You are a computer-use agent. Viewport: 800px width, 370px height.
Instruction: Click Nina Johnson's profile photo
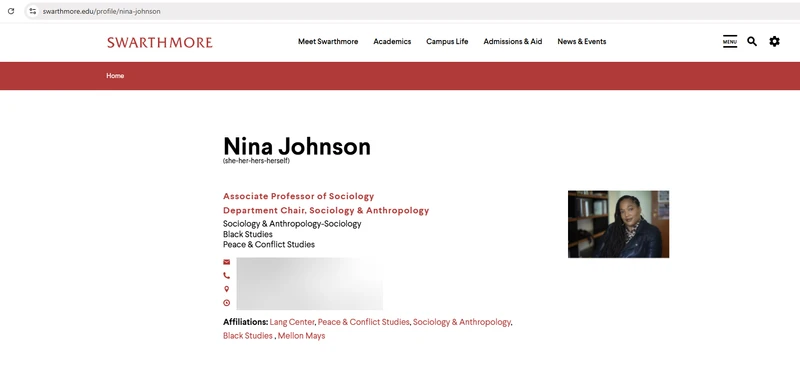pyautogui.click(x=618, y=224)
